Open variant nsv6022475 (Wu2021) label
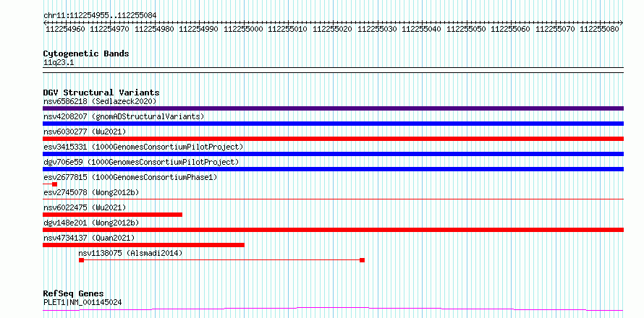 click(85, 207)
